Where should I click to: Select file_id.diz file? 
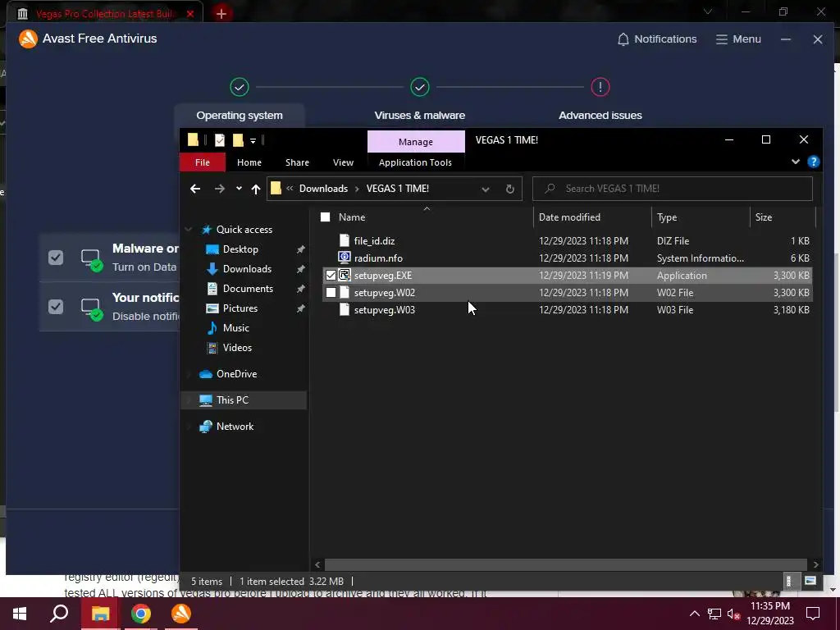pyautogui.click(x=374, y=241)
